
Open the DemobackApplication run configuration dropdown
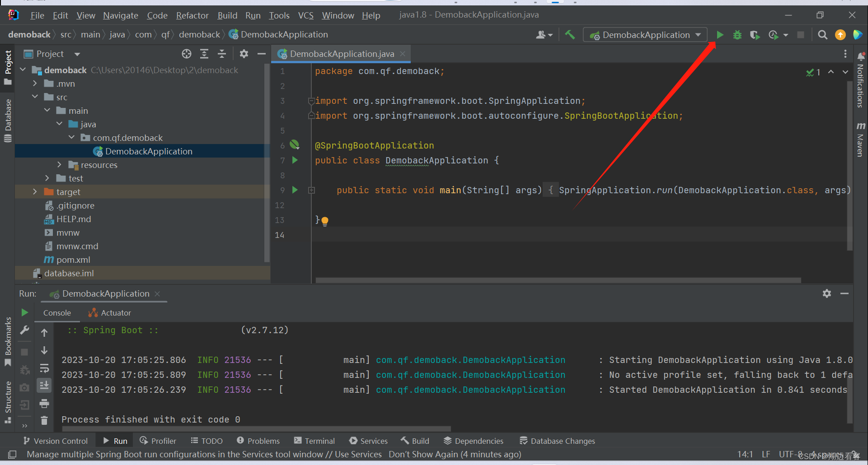coord(645,35)
